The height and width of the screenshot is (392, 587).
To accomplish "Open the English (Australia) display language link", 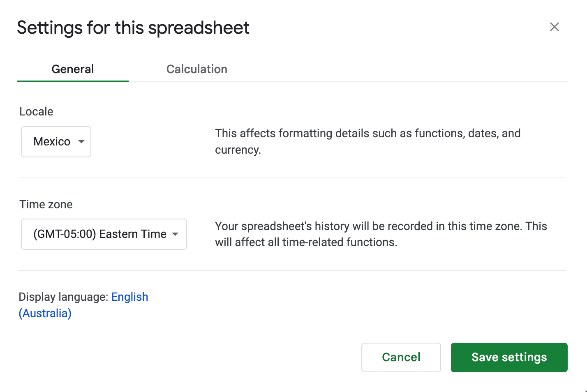I will point(129,297).
